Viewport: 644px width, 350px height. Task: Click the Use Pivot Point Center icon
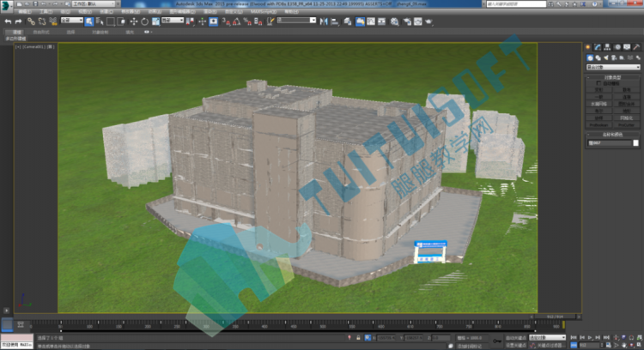coord(190,21)
